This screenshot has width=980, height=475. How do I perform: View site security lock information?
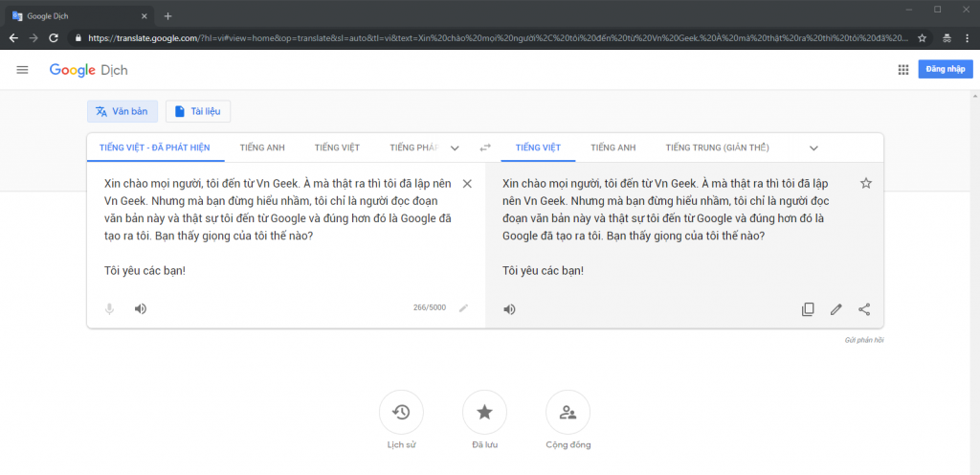point(78,37)
